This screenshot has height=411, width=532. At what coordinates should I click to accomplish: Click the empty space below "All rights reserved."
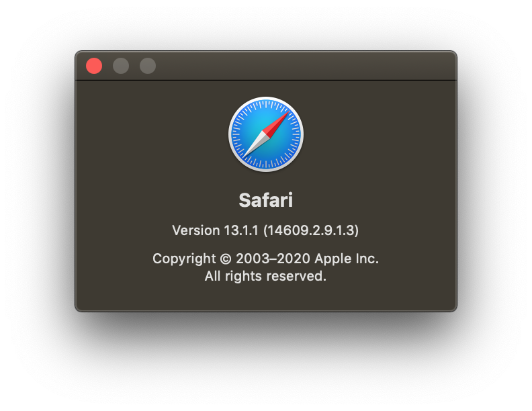pos(266,297)
